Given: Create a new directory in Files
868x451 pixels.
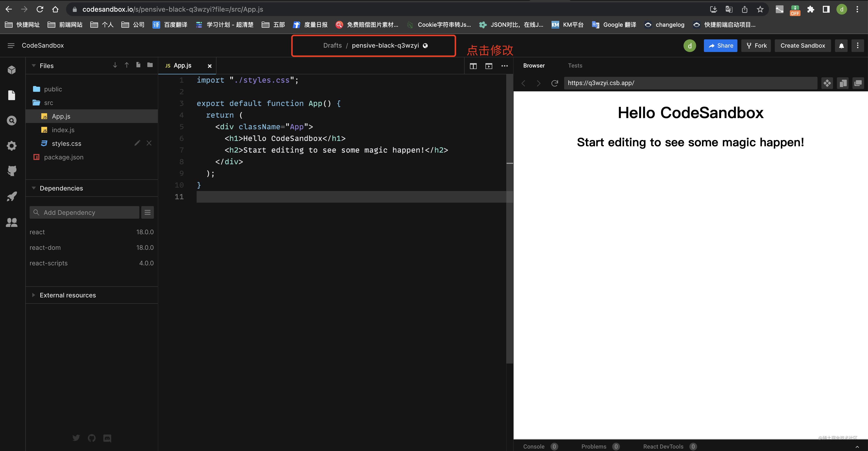Looking at the screenshot, I should pyautogui.click(x=150, y=65).
